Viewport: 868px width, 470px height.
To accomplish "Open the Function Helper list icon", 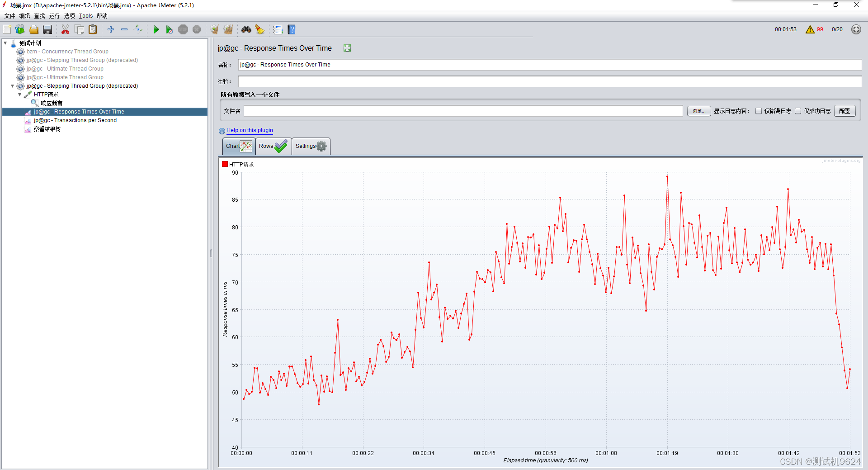I will 278,30.
